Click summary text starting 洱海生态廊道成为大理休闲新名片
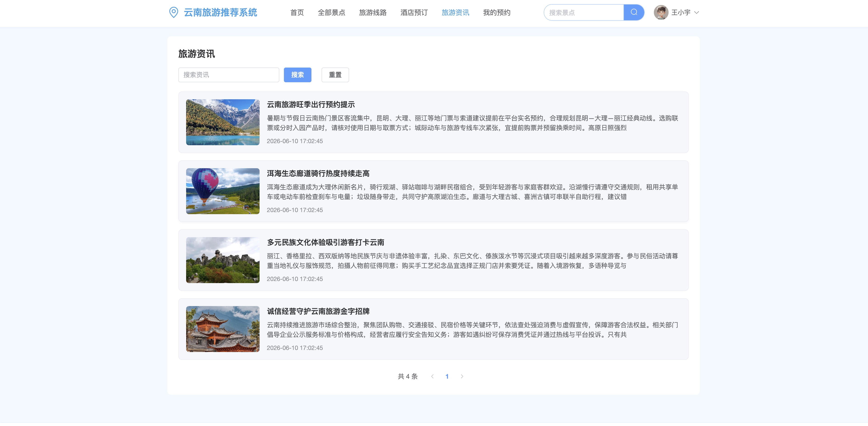 pos(472,192)
